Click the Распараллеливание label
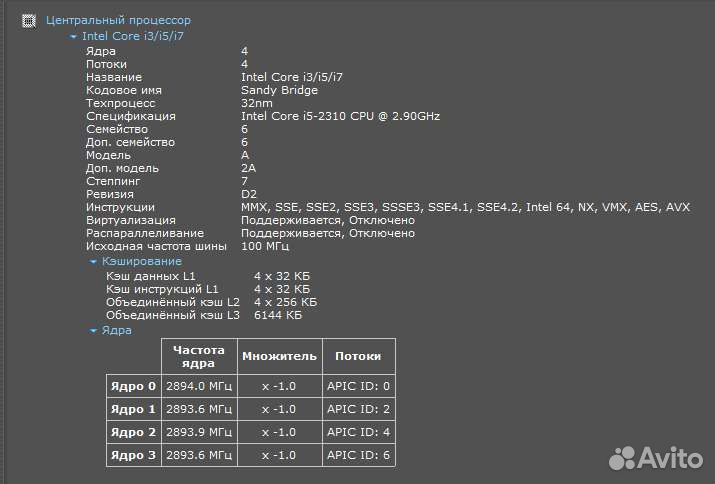 pyautogui.click(x=145, y=233)
